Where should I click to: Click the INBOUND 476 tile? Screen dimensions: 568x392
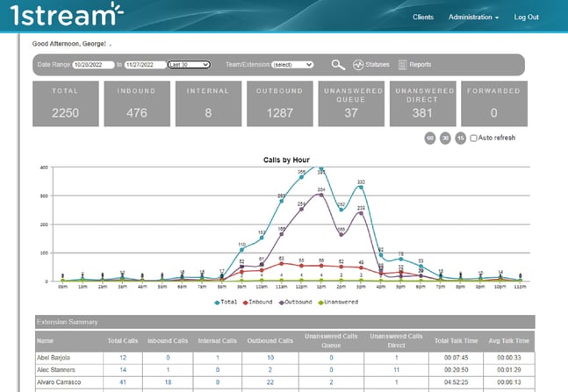click(x=137, y=103)
